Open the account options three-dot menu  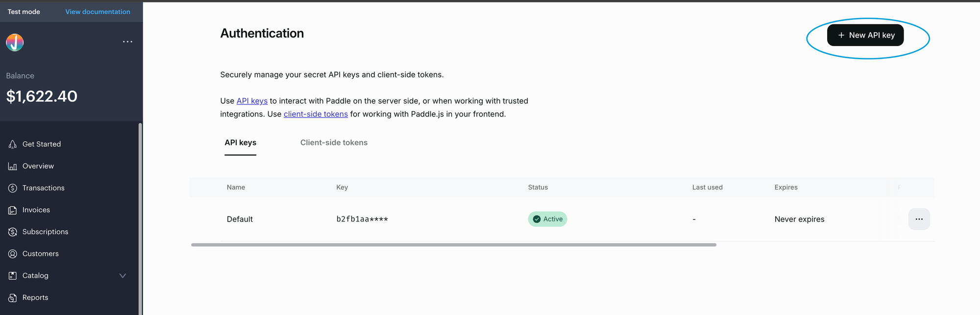click(x=127, y=42)
